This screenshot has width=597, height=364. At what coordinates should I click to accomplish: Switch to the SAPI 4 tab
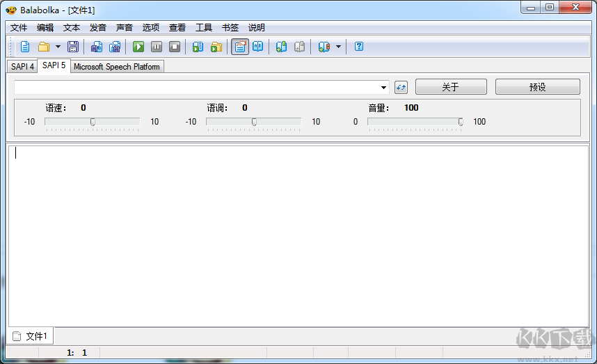click(x=22, y=67)
